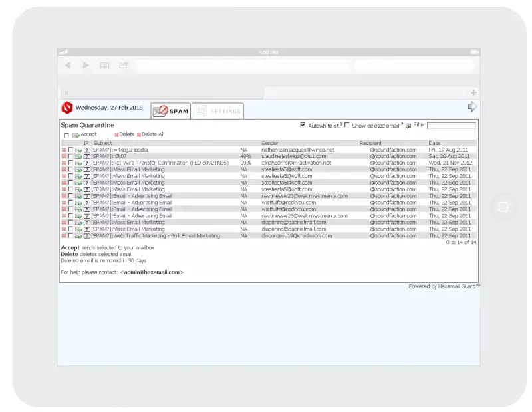The image size is (532, 412).
Task: Click the filter icon beside Filter label
Action: 408,126
